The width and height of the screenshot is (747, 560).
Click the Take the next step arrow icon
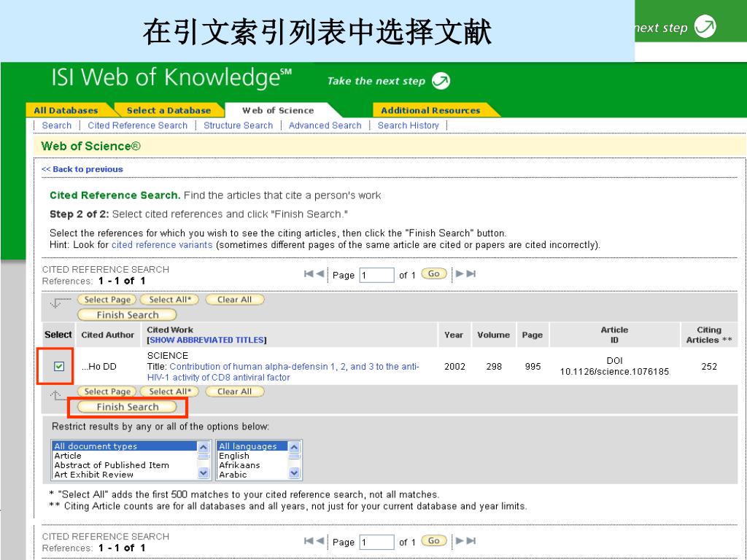point(441,80)
